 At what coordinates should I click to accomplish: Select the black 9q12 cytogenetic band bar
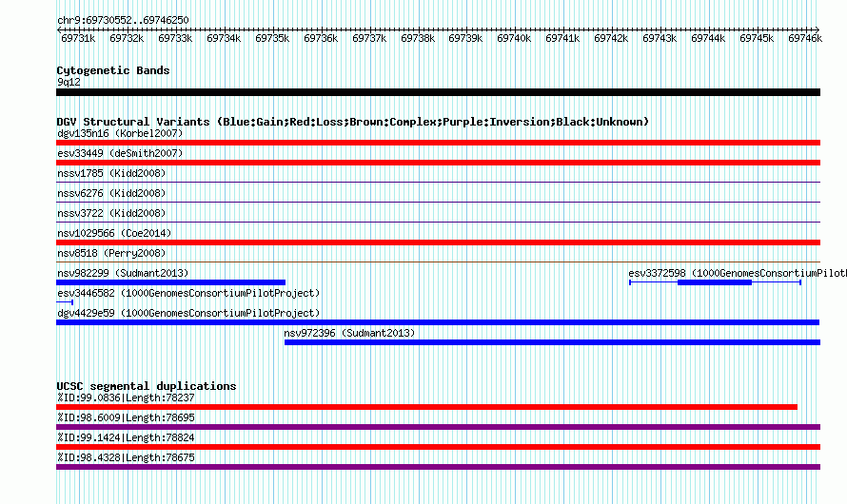click(438, 92)
